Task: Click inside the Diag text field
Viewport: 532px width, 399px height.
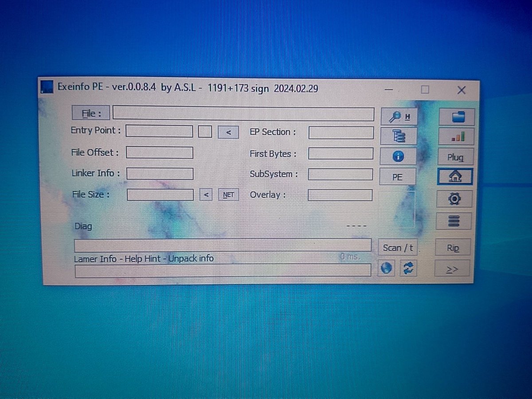Action: coord(222,245)
